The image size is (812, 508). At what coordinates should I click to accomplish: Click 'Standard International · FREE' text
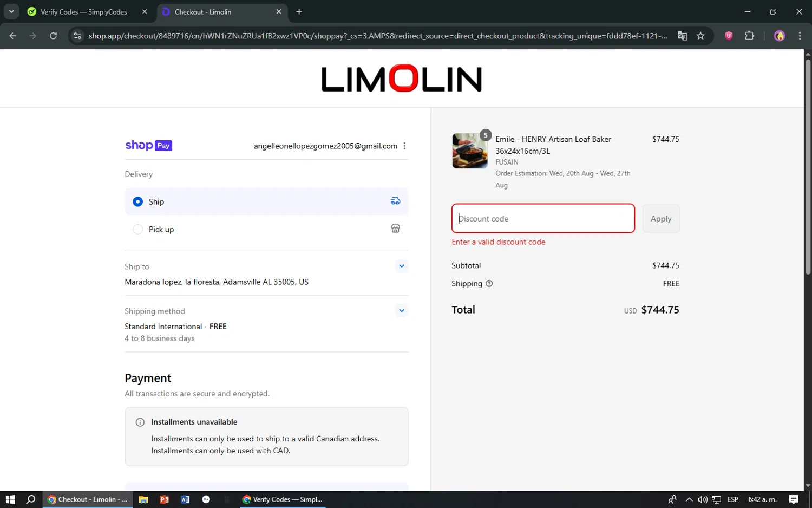(x=175, y=327)
